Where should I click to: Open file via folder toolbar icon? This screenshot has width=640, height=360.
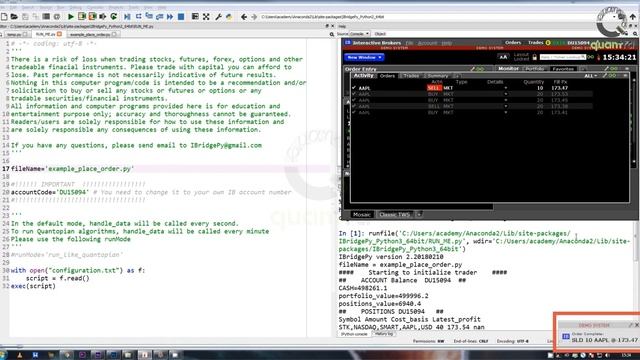pyautogui.click(x=14, y=17)
